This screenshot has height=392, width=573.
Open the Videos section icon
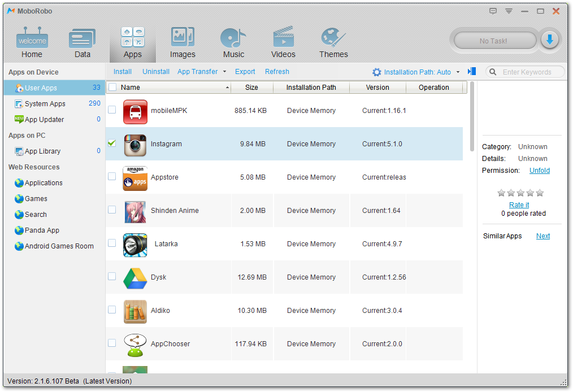[x=283, y=37]
